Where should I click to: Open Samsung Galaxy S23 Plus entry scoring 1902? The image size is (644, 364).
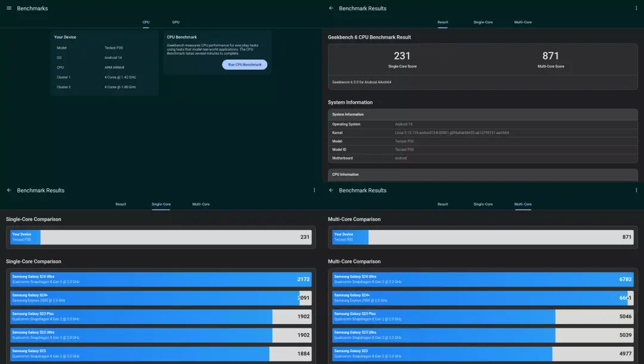tap(160, 316)
